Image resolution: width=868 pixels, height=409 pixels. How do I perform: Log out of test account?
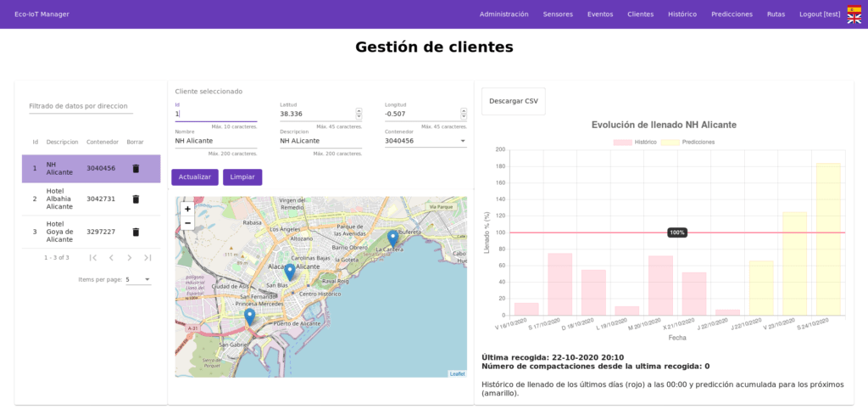pos(820,14)
